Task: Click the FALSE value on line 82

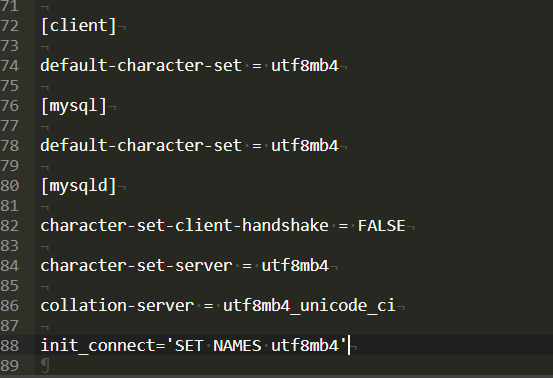Action: (382, 226)
